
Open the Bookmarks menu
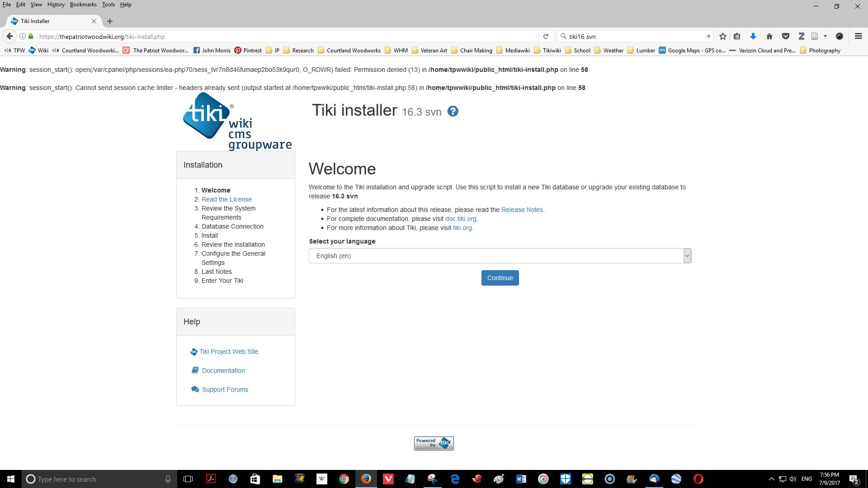click(x=83, y=5)
